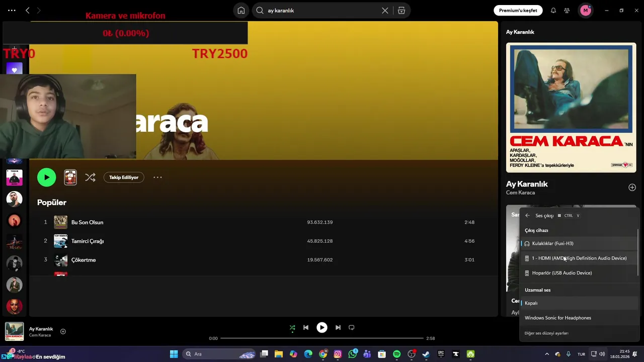Image resolution: width=644 pixels, height=362 pixels.
Task: Open Epic Games Launcher from the taskbar
Action: coord(441,354)
